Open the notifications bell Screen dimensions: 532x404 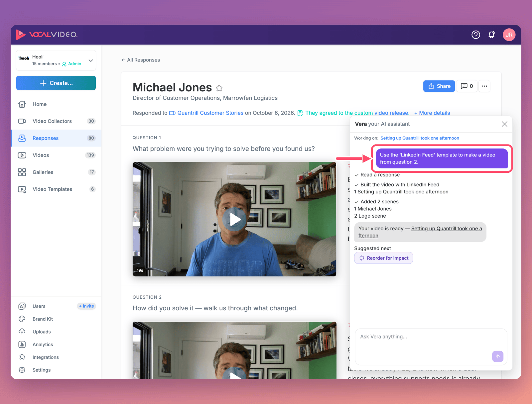491,35
